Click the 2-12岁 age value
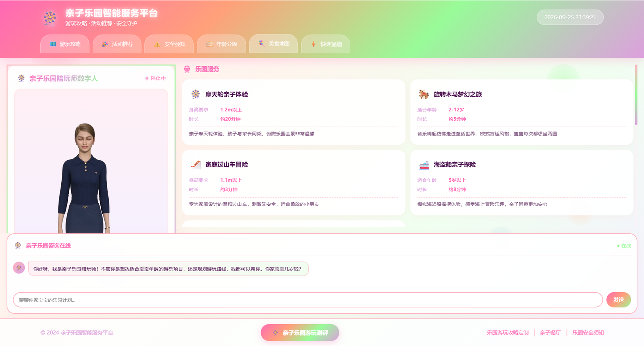The height and width of the screenshot is (346, 644). [x=456, y=109]
